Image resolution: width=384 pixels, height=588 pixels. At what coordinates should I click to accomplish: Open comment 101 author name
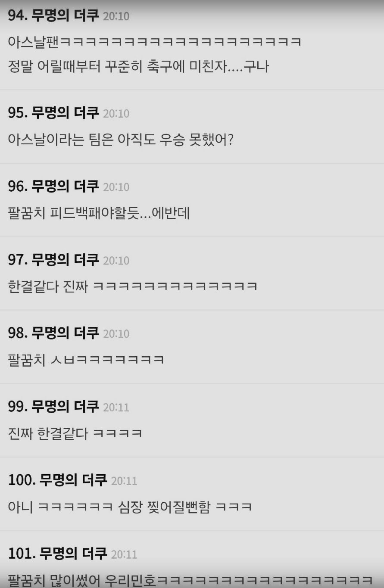[73, 553]
